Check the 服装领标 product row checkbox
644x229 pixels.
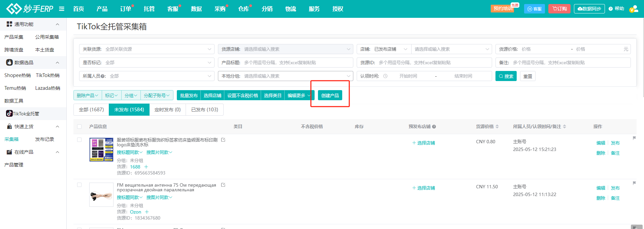click(79, 140)
